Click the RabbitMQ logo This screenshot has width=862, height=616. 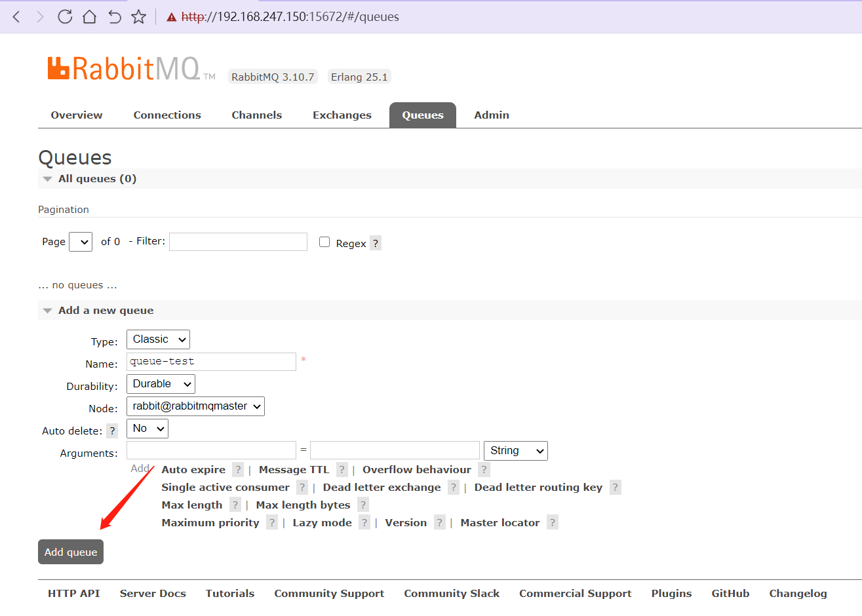pyautogui.click(x=131, y=69)
